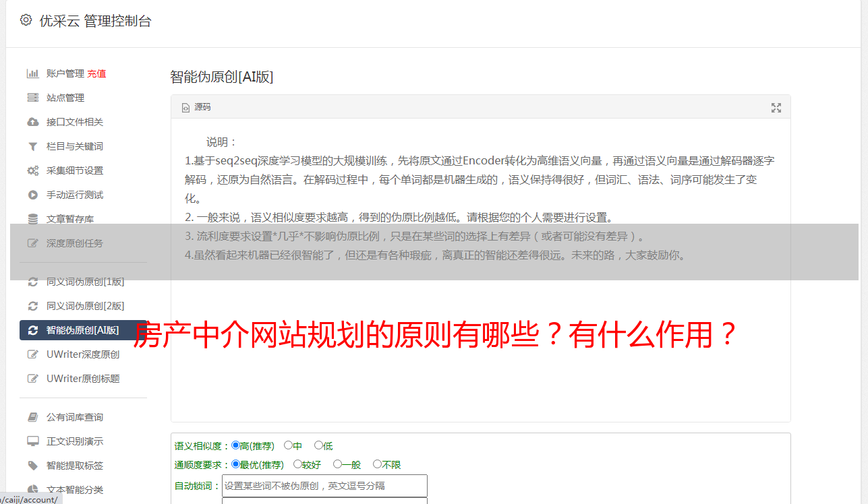Go to UWriter深度原创 page

[84, 354]
